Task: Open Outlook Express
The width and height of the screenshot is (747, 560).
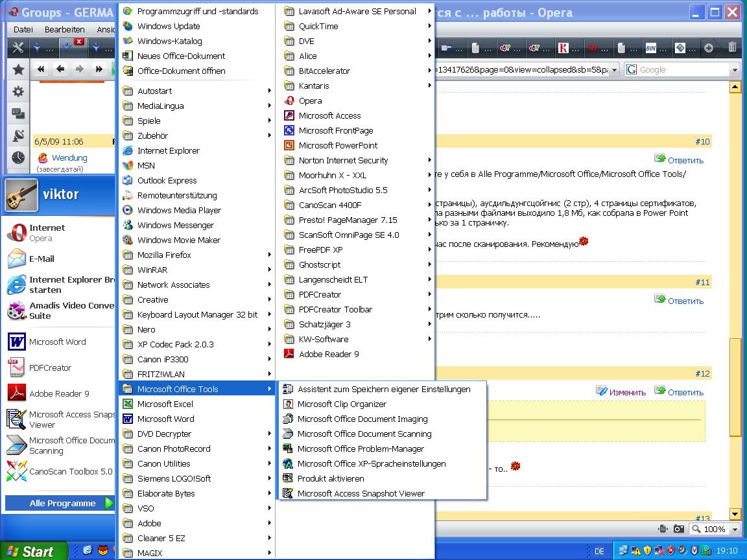Action: click(167, 180)
